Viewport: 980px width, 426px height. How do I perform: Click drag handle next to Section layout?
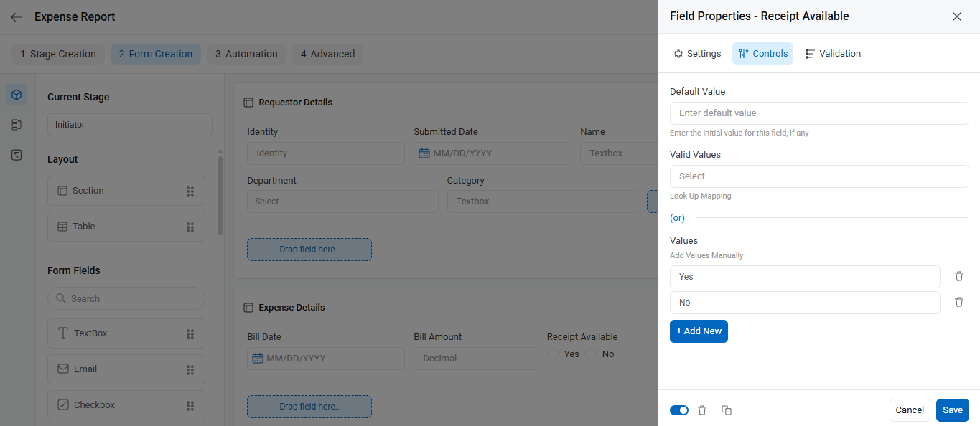click(190, 191)
